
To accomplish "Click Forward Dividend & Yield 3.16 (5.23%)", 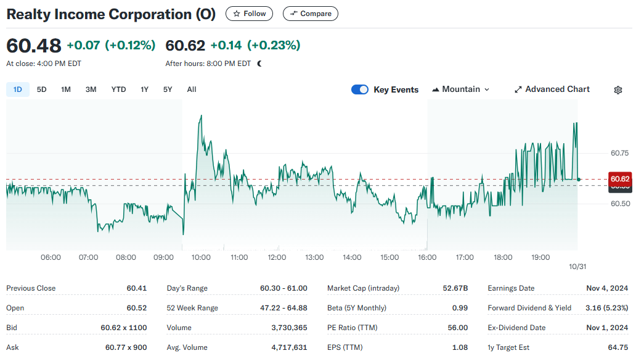I will [606, 308].
